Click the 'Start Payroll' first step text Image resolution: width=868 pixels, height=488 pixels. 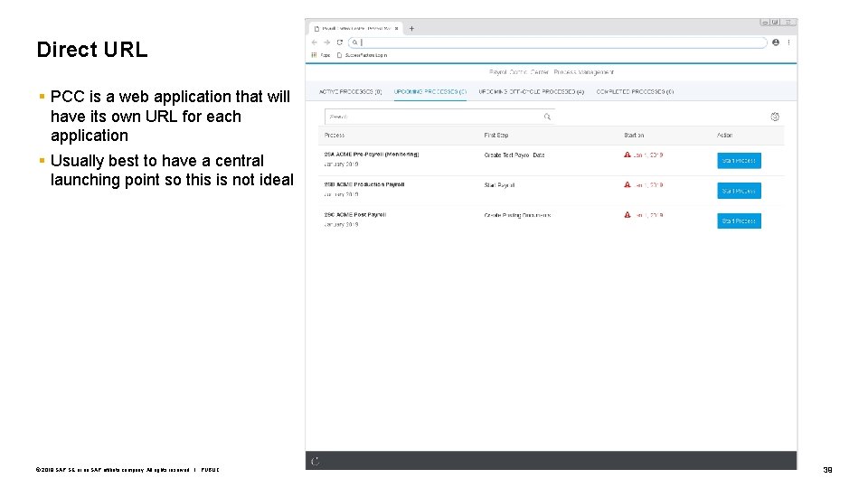tap(499, 185)
